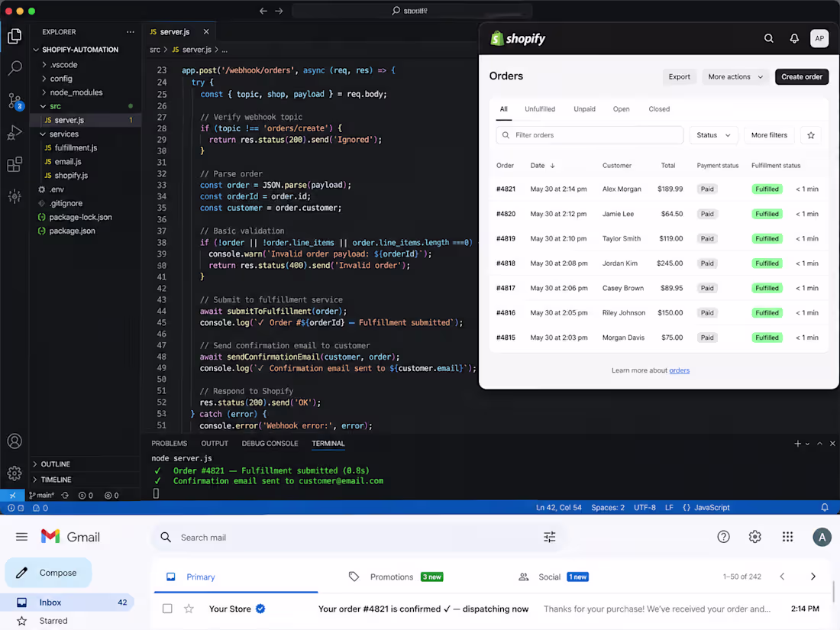Open Accounts icon in VS Code
Screen dimensions: 840x630
pyautogui.click(x=15, y=441)
